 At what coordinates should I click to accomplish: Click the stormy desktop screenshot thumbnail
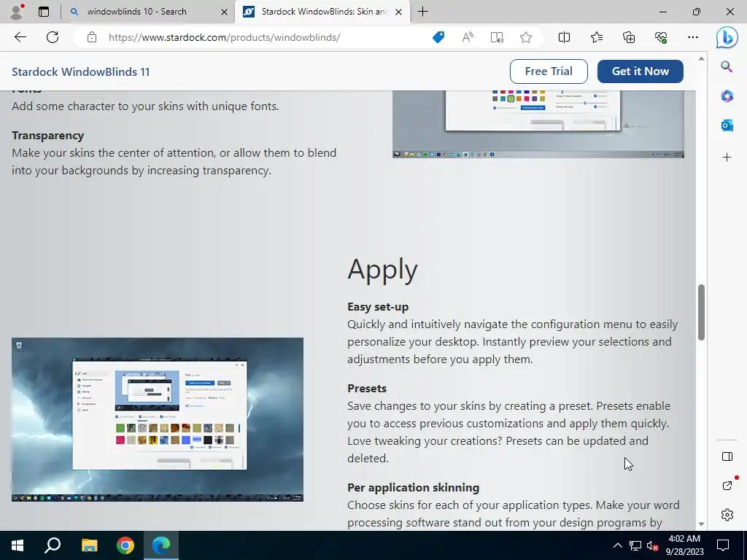coord(158,419)
